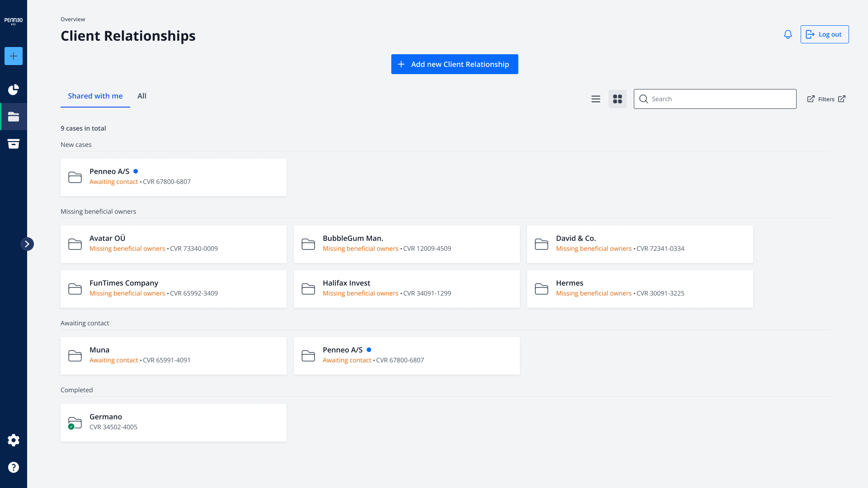Click the blue plus icon in the sidebar
868x488 pixels.
coord(14,56)
